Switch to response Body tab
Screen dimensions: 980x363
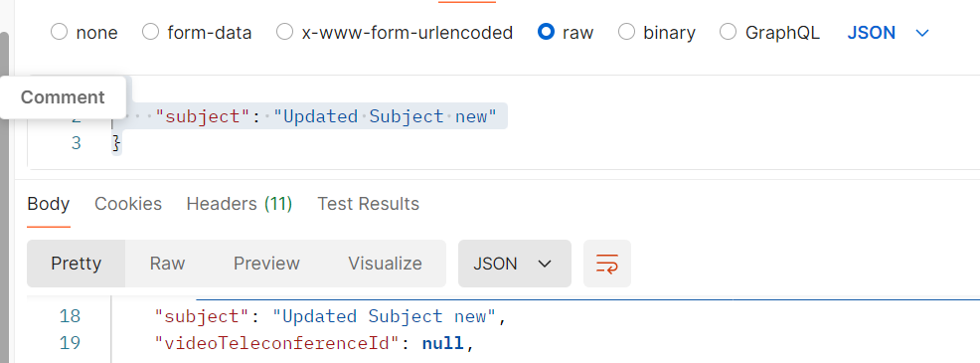(49, 204)
